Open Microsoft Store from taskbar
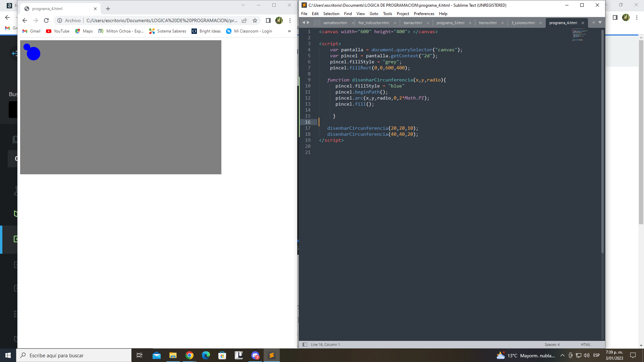This screenshot has height=362, width=644. pos(222,355)
